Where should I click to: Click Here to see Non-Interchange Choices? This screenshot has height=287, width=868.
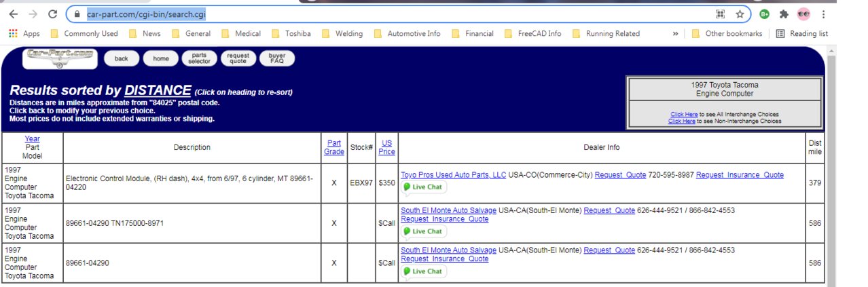[x=681, y=121]
